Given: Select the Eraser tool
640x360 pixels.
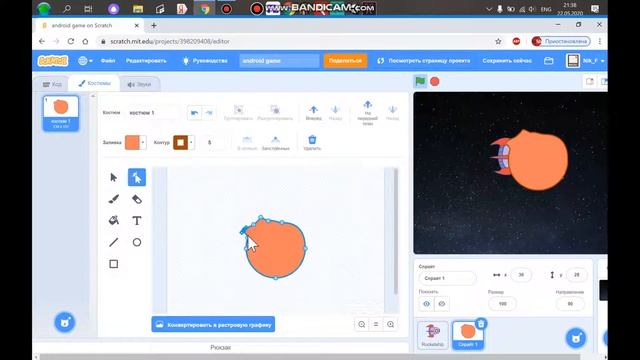Looking at the screenshot, I should click(x=137, y=199).
